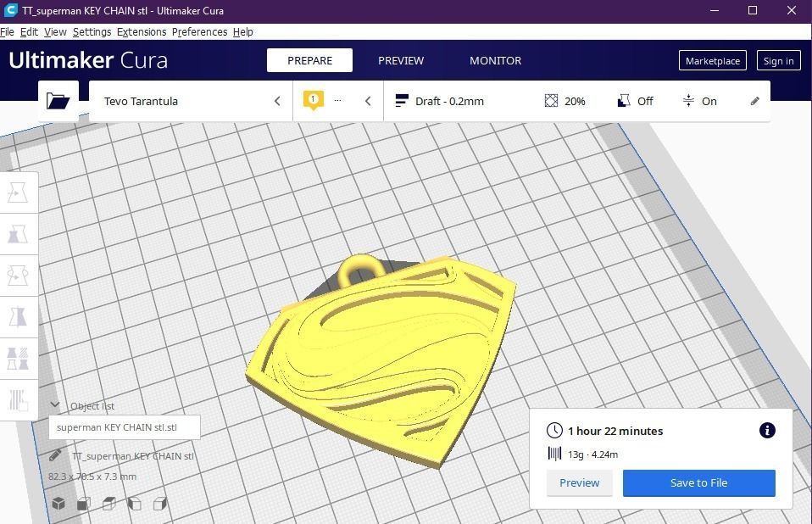Switch to top view cube icon
Image resolution: width=812 pixels, height=524 pixels.
[108, 503]
